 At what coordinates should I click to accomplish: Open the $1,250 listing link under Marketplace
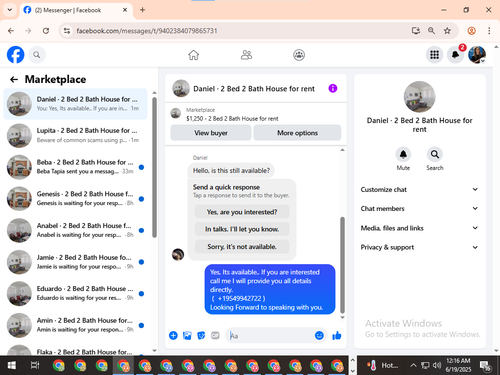click(232, 119)
